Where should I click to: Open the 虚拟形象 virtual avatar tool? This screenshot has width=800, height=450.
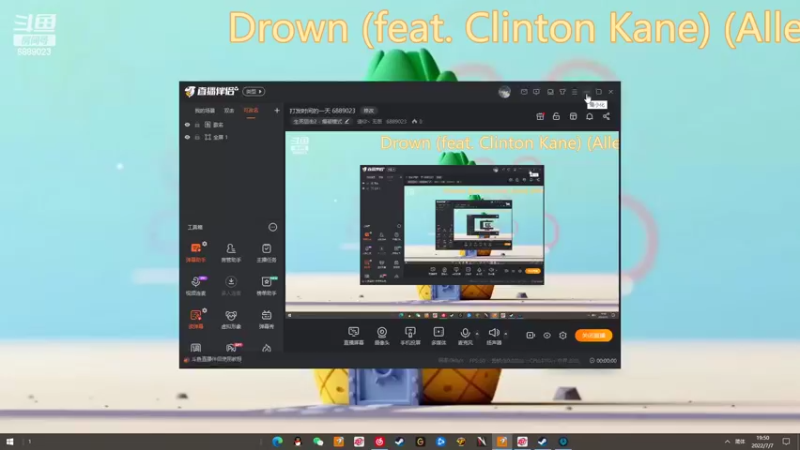coord(231,319)
